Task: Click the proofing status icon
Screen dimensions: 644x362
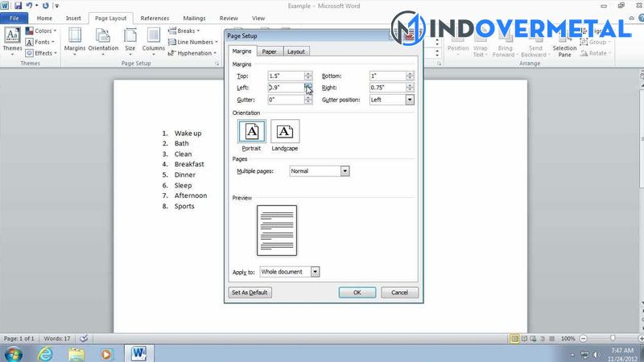Action: tap(84, 339)
